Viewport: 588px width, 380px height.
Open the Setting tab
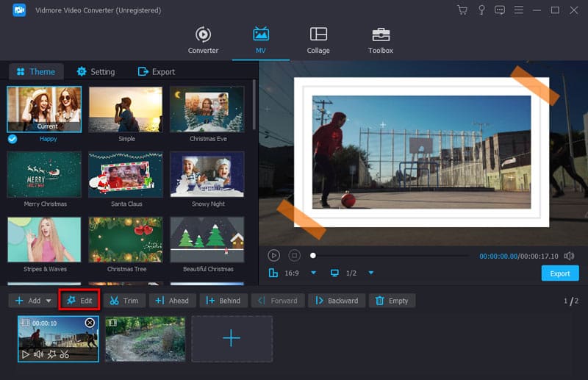pyautogui.click(x=95, y=71)
